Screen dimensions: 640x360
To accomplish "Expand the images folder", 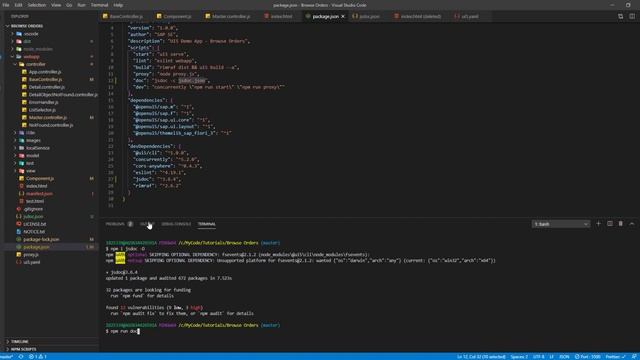I will (x=33, y=140).
